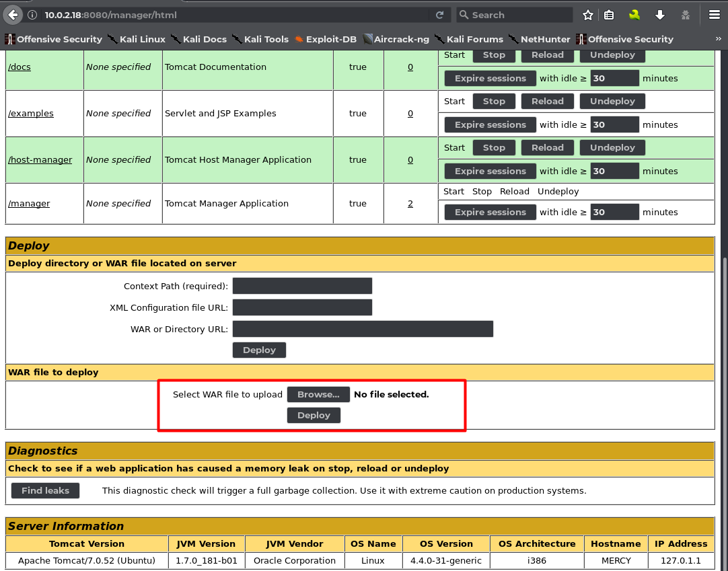728x571 pixels.
Task: Open the downloads arrow icon
Action: pyautogui.click(x=660, y=15)
